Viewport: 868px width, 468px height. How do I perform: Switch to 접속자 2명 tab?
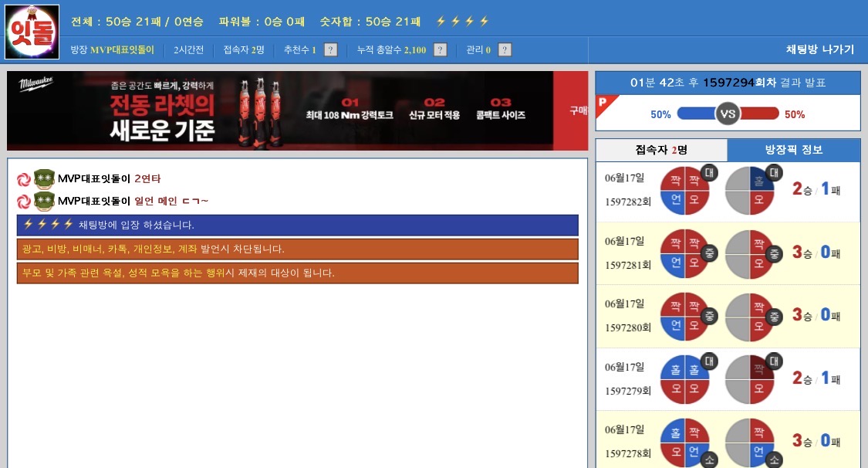661,150
